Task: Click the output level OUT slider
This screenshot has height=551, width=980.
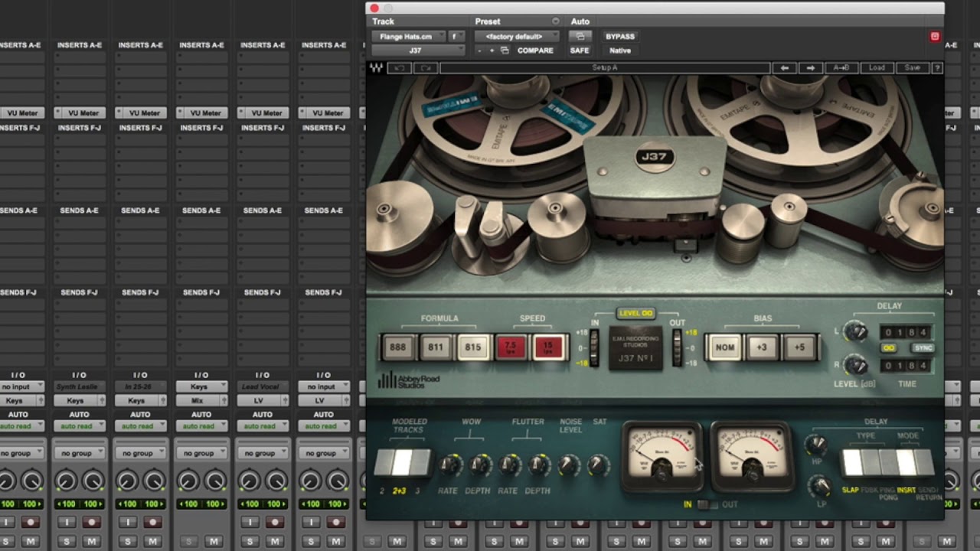Action: pos(677,348)
